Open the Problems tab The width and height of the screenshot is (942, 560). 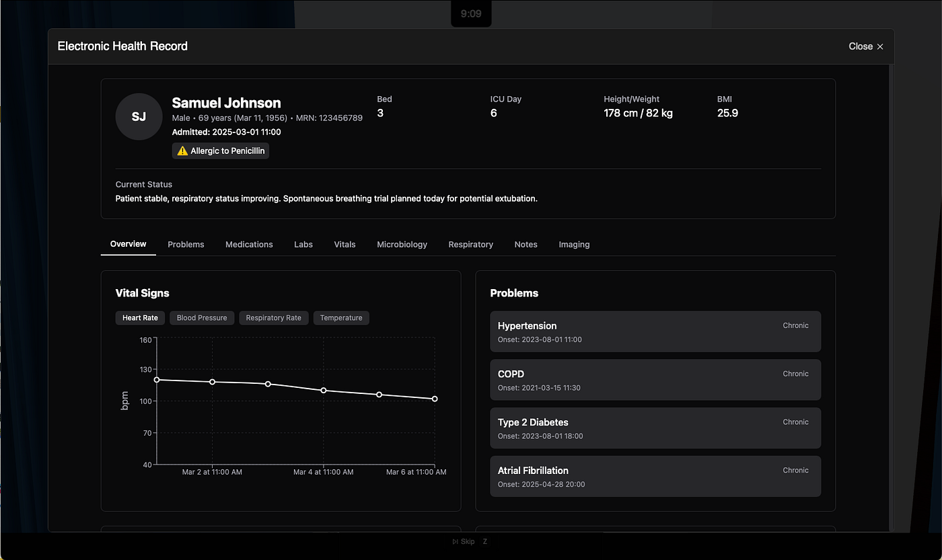[x=186, y=245]
